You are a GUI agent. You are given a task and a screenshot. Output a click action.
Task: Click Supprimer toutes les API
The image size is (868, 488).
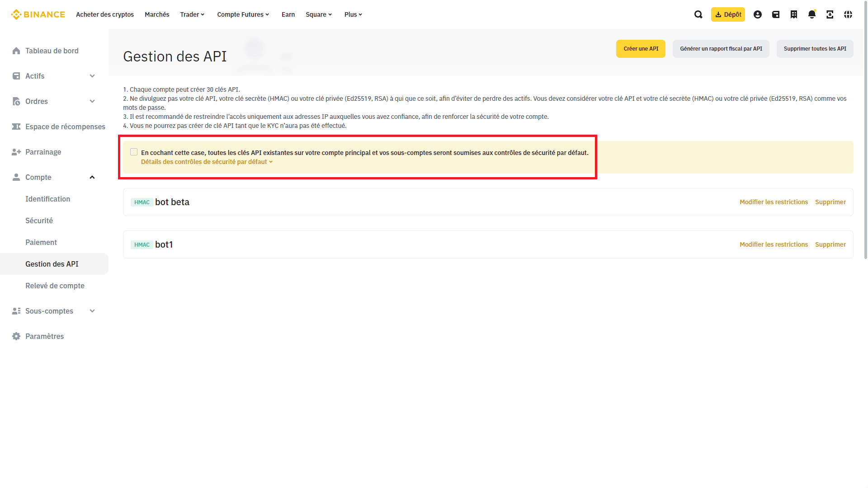pyautogui.click(x=815, y=49)
